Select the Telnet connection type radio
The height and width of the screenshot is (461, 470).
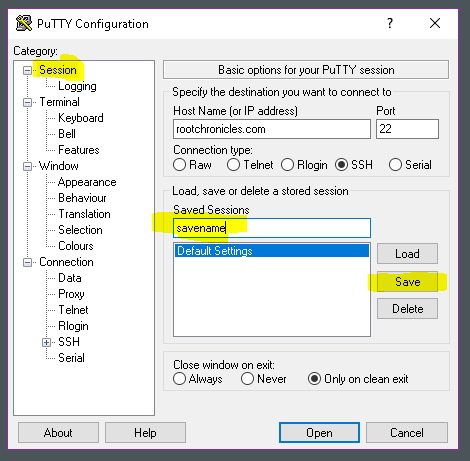pos(233,165)
